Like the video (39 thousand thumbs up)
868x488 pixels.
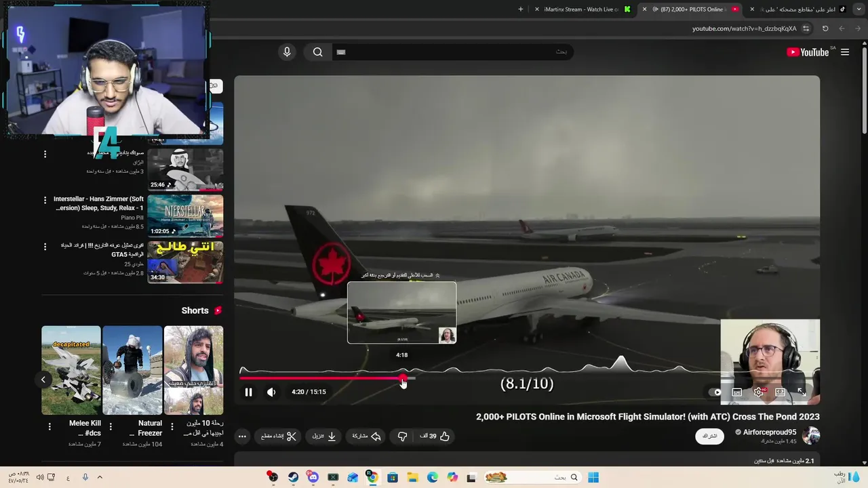pyautogui.click(x=435, y=436)
